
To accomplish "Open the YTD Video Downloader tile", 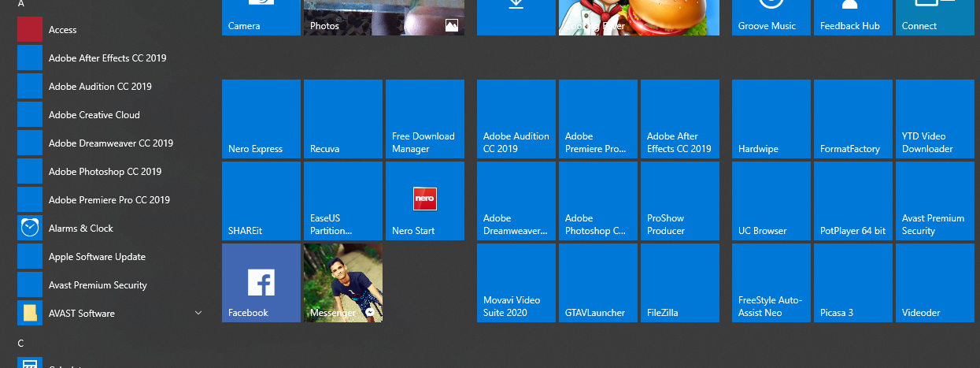I will coord(935,119).
